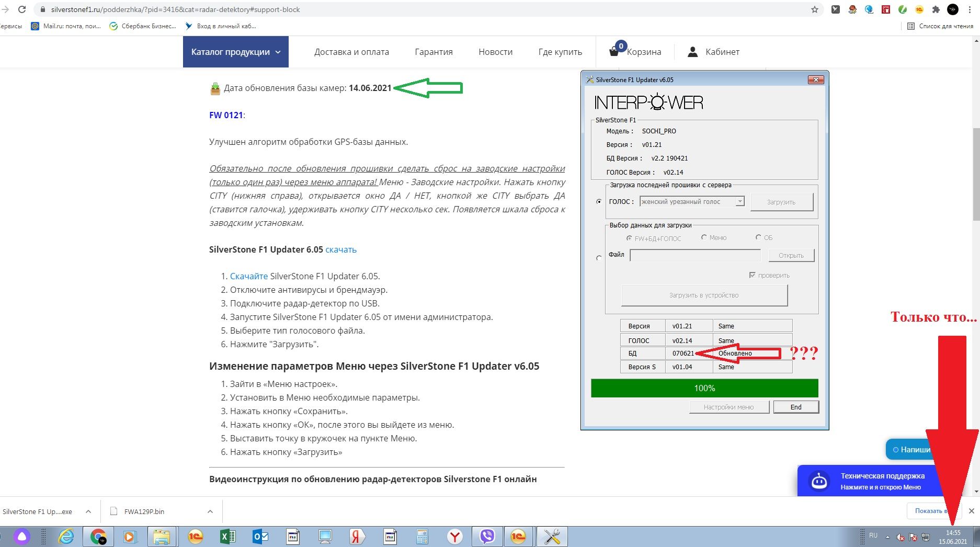Open options for the FWA129P.bin download

pos(210,511)
